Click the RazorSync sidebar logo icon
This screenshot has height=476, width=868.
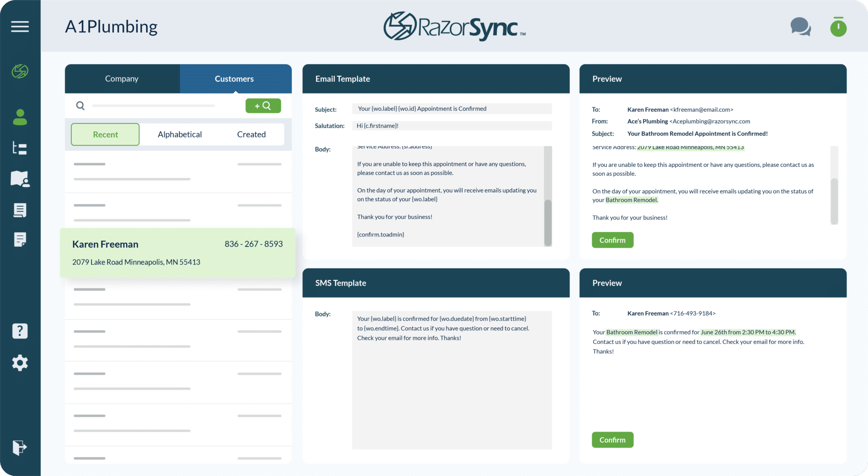20,71
